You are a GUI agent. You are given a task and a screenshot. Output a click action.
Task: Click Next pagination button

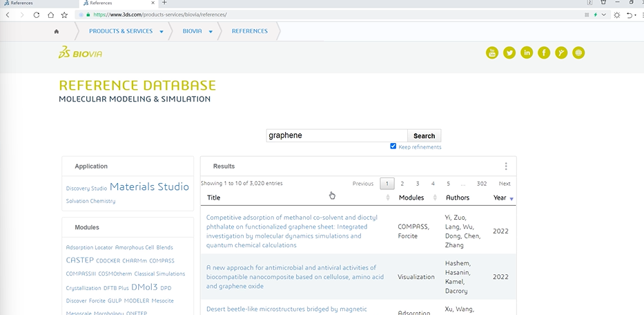[505, 184]
